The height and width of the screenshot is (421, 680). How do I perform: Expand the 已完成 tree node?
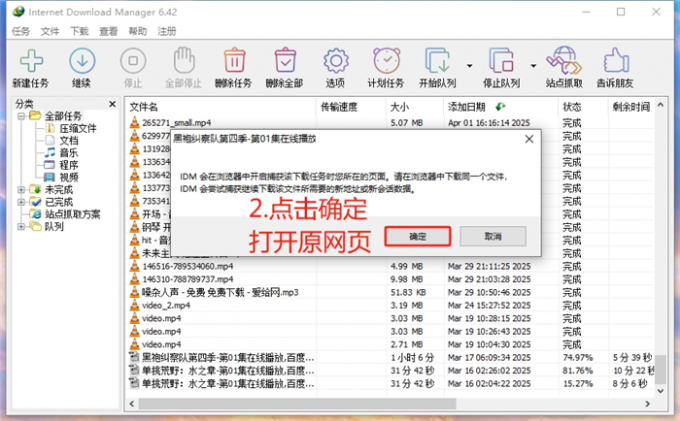[21, 202]
